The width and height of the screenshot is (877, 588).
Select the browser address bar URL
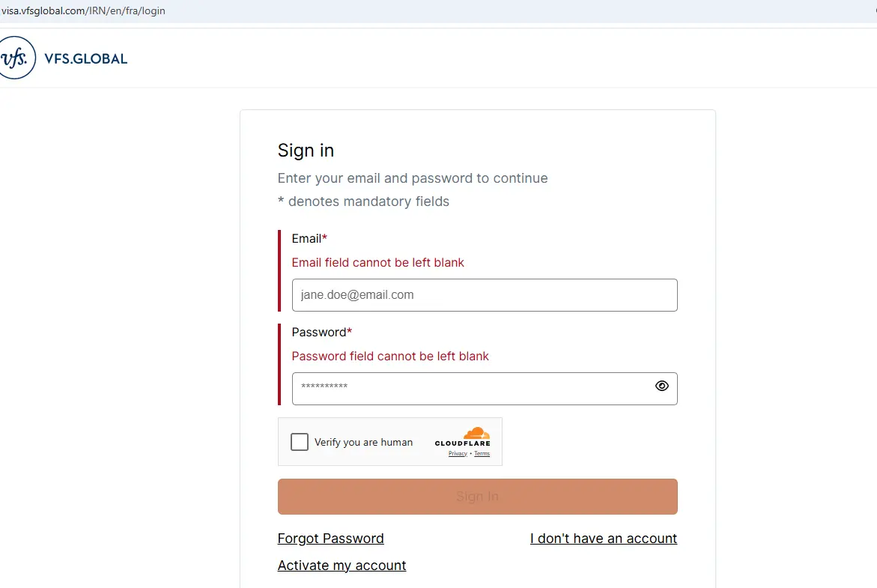click(x=83, y=10)
